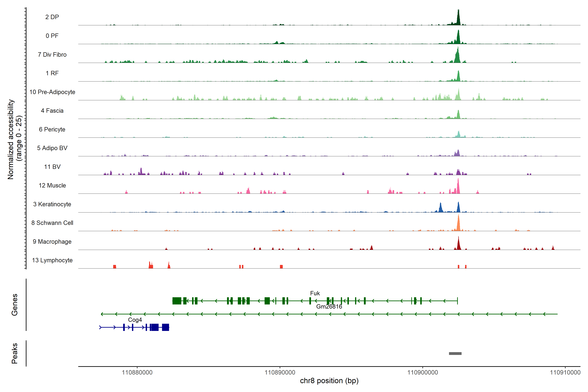The image size is (588, 392).
Task: Click the gray peak bar in Peaks track
Action: click(455, 353)
